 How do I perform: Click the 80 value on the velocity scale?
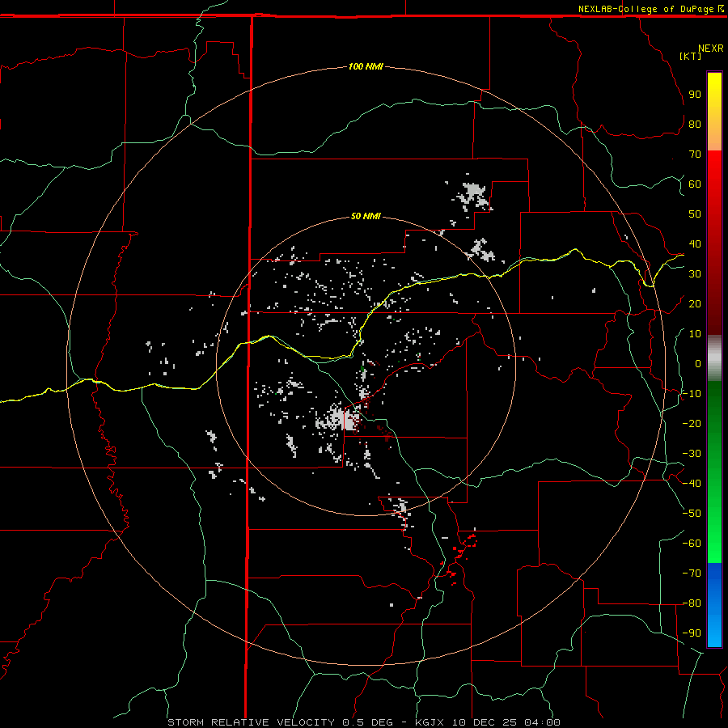(x=695, y=125)
